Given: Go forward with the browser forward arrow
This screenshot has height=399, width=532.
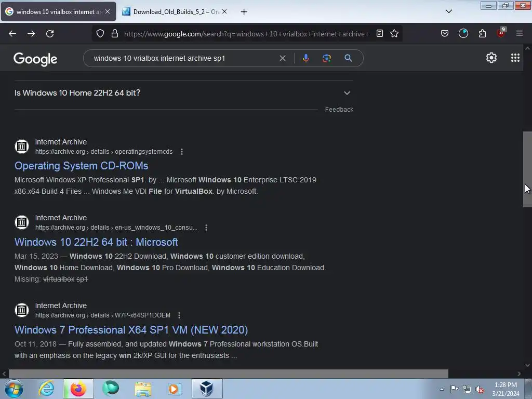Looking at the screenshot, I should tap(31, 34).
